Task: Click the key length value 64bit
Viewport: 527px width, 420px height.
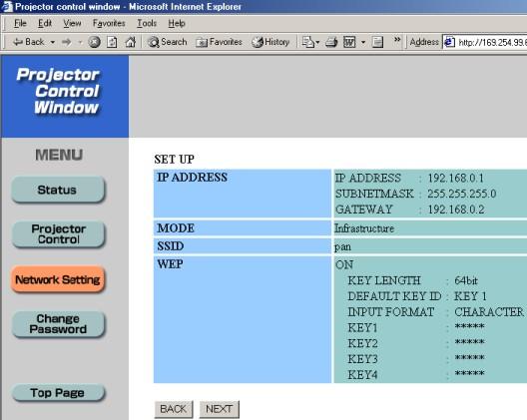Action: pos(466,280)
